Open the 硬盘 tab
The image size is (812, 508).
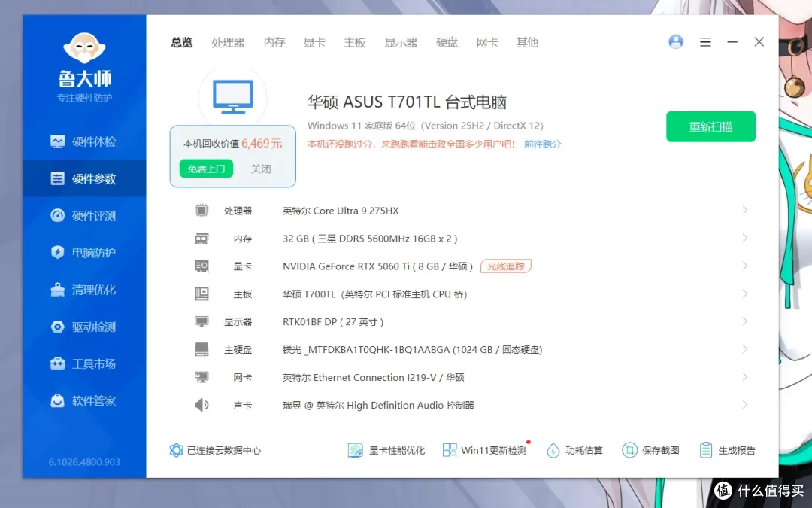(x=447, y=42)
